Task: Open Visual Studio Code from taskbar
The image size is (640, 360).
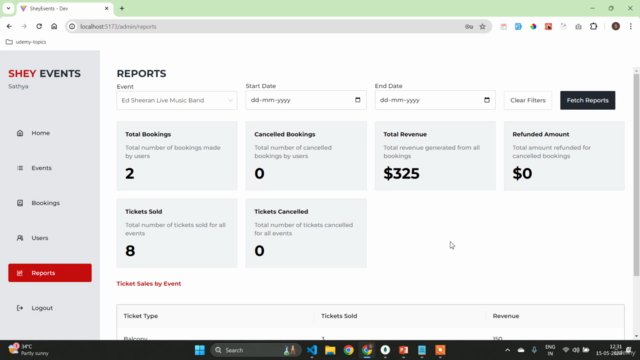Action: [x=311, y=350]
